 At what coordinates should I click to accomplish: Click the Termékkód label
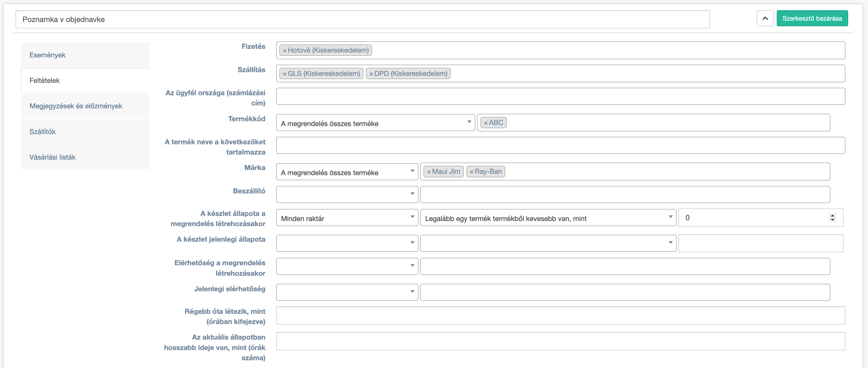(246, 119)
